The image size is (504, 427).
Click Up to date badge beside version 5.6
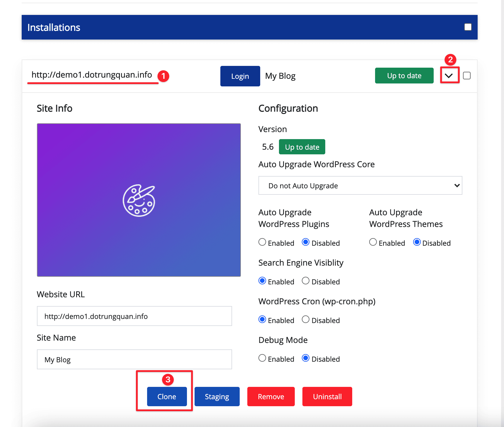pyautogui.click(x=302, y=147)
